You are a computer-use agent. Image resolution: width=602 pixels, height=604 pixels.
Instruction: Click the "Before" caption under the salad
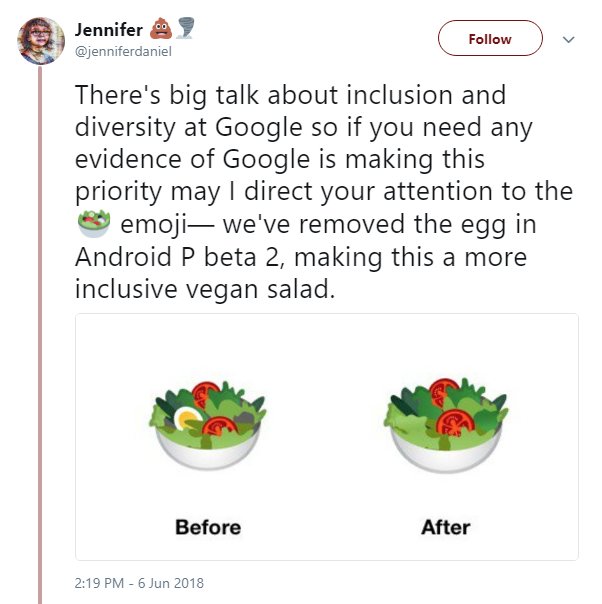pos(208,526)
